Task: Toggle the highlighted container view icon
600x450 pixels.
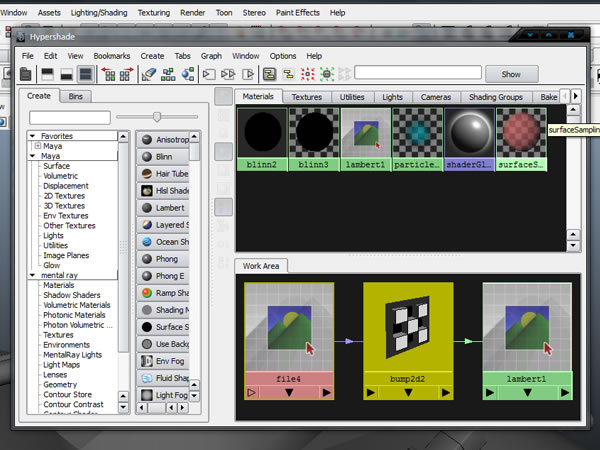Action: (x=269, y=74)
